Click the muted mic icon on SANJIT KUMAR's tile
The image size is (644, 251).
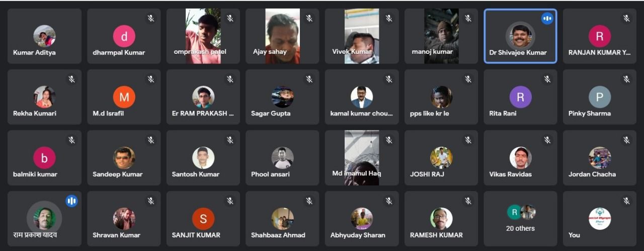click(230, 201)
